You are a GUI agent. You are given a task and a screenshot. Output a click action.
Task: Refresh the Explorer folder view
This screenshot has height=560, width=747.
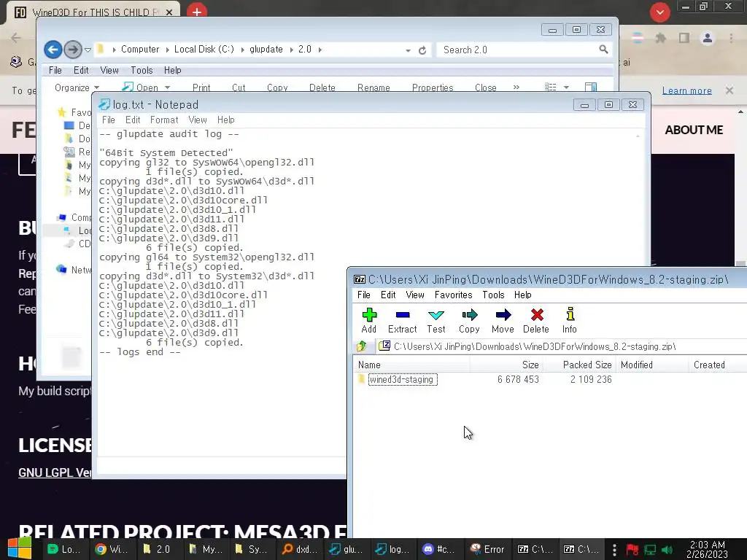(422, 50)
